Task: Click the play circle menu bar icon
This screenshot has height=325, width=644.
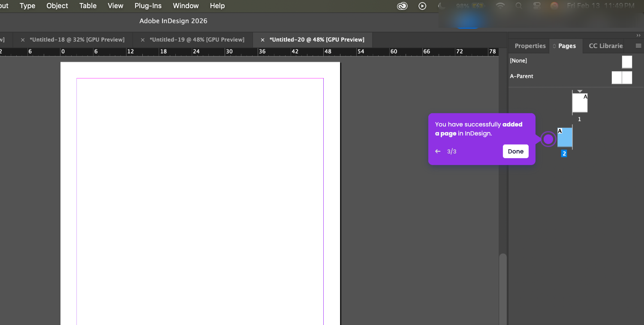Action: tap(422, 6)
